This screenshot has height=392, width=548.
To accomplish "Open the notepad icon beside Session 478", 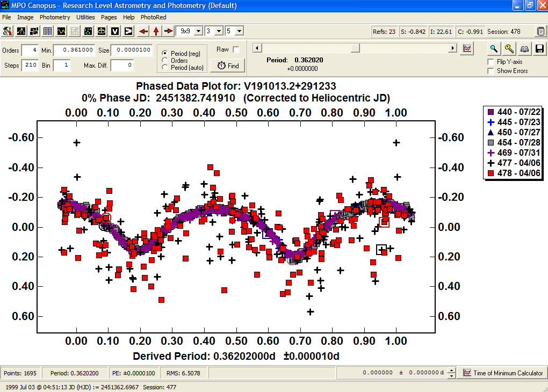I will [x=540, y=32].
